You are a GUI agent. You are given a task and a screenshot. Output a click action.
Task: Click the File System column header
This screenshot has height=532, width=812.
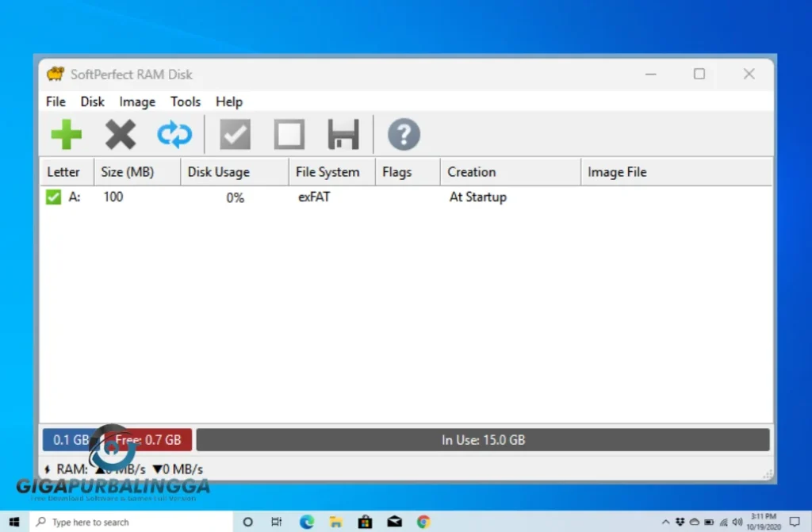click(x=327, y=171)
